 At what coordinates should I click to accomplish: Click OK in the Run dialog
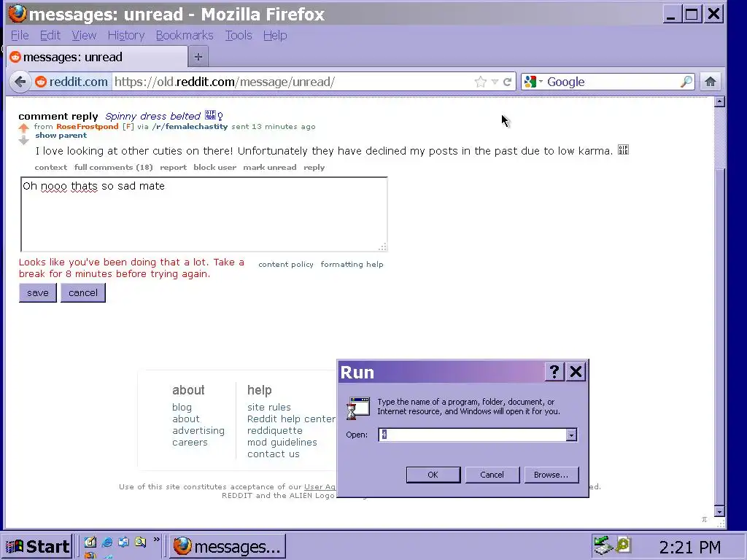point(433,475)
